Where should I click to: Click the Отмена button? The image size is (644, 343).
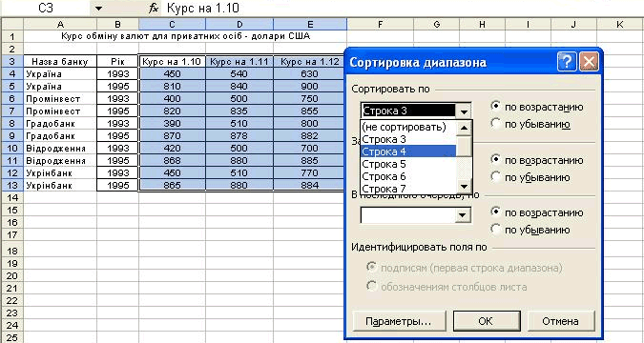pos(561,321)
